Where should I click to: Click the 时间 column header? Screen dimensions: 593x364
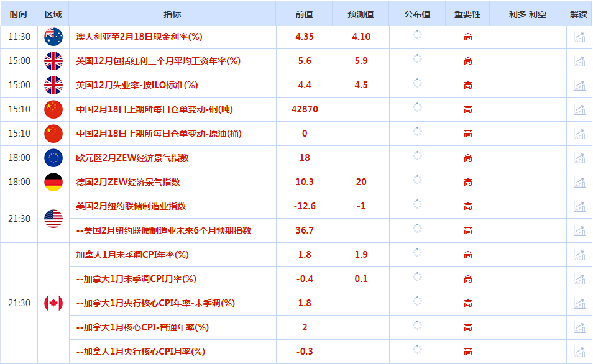point(19,14)
